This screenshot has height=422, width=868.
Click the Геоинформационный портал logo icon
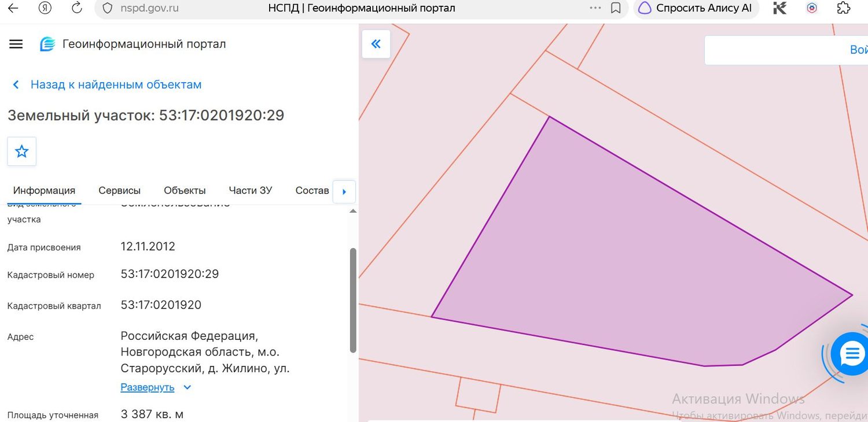click(47, 44)
